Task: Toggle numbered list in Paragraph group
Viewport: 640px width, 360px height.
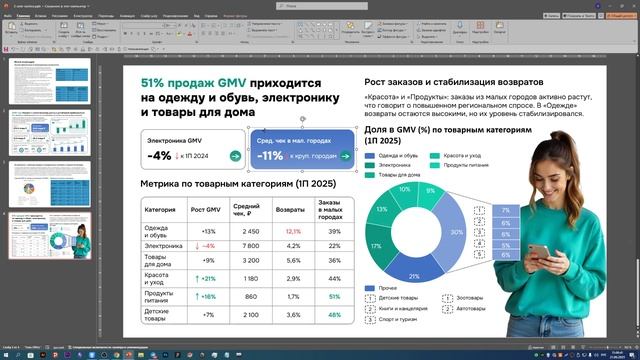Action: coord(214,26)
